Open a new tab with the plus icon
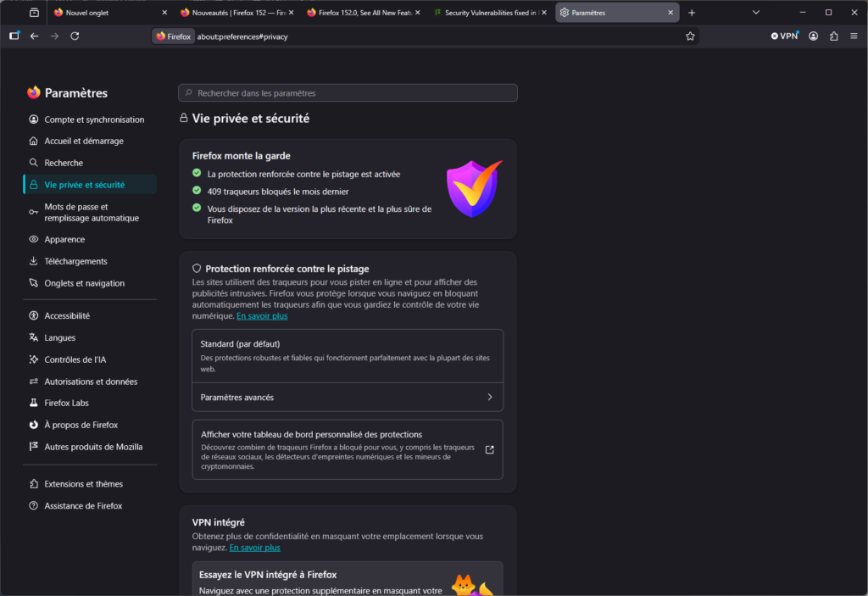This screenshot has height=596, width=868. click(x=692, y=13)
